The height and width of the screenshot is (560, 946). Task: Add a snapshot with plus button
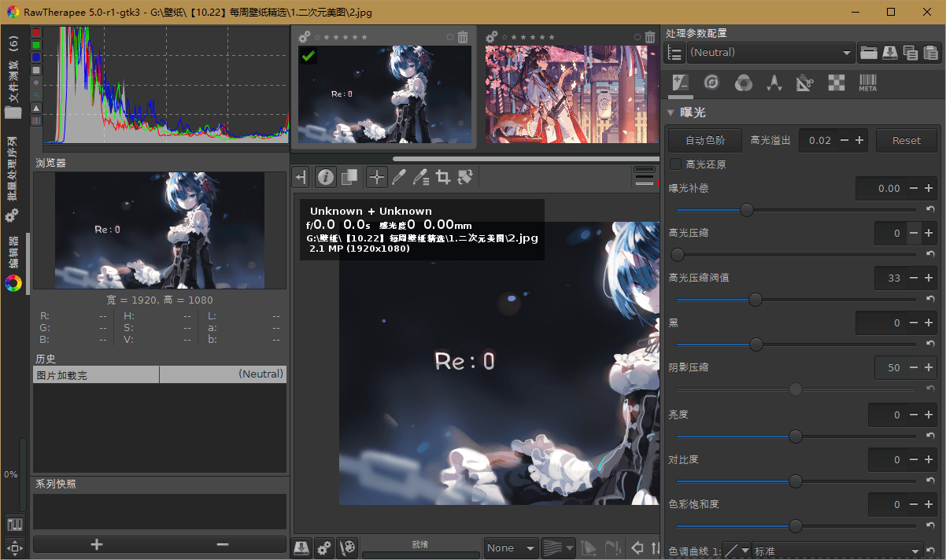point(97,544)
